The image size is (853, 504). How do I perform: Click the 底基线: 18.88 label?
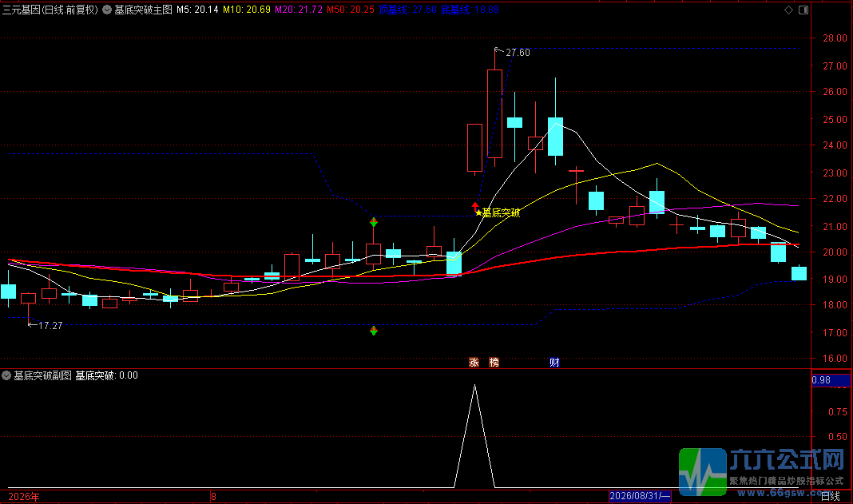point(470,10)
